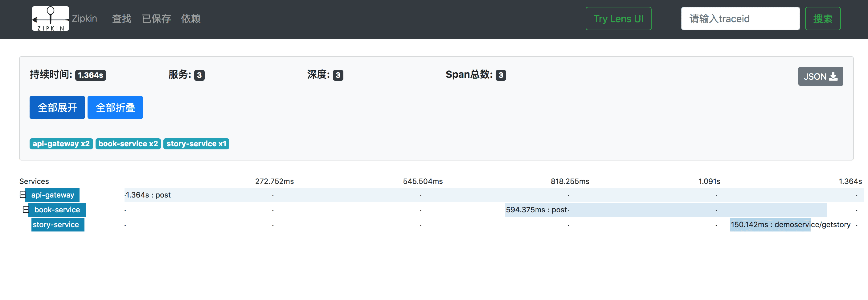Filter by book-service x2 badge
The width and height of the screenshot is (868, 300).
(128, 144)
